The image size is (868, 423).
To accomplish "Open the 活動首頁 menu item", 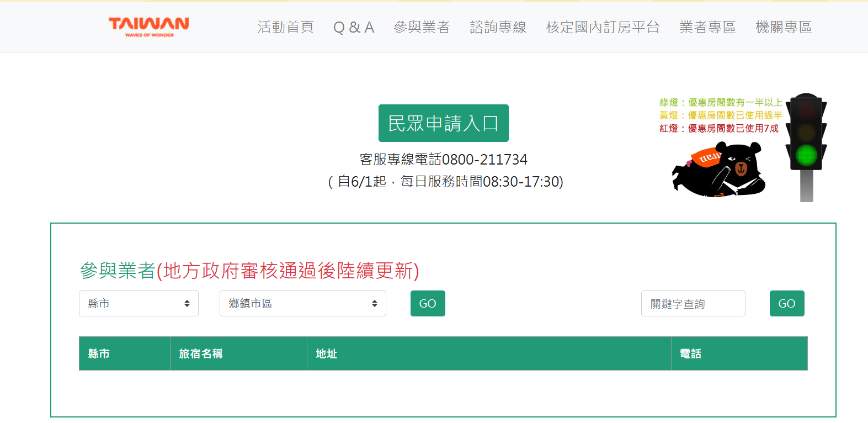I will pyautogui.click(x=285, y=27).
